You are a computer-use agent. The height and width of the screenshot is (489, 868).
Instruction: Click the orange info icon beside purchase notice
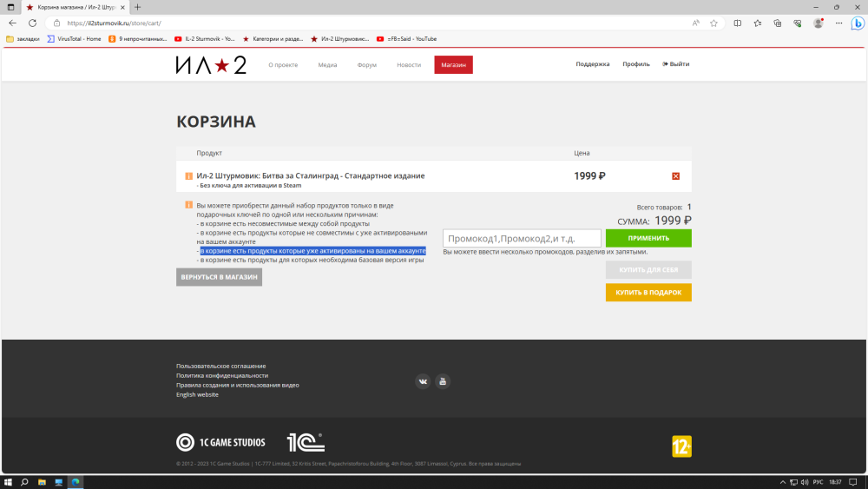point(188,205)
